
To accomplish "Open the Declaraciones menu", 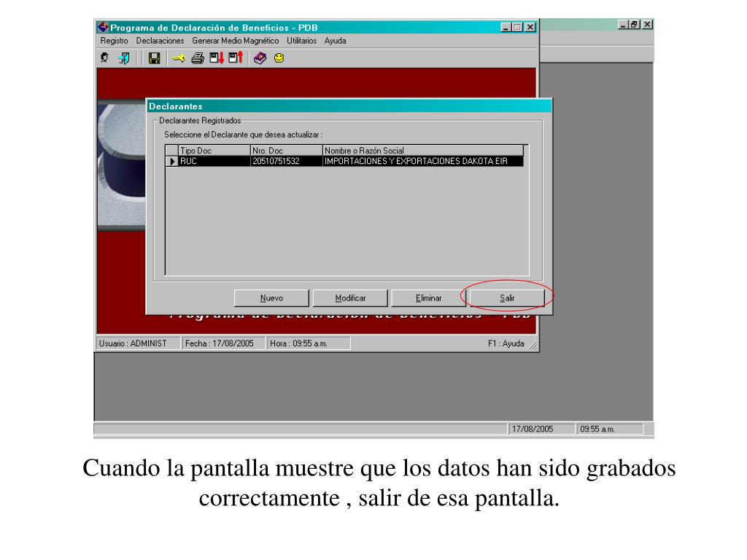I will (160, 41).
